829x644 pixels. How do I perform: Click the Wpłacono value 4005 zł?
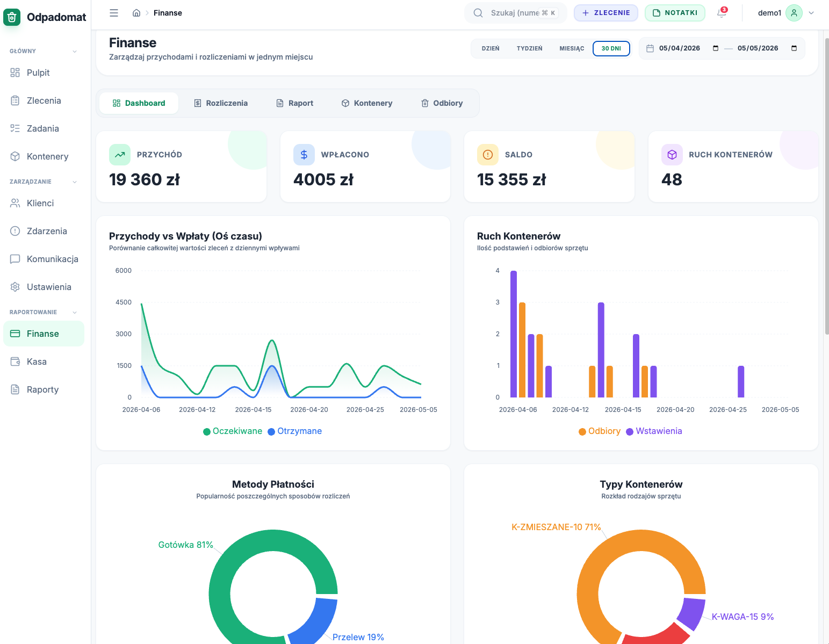tap(323, 179)
